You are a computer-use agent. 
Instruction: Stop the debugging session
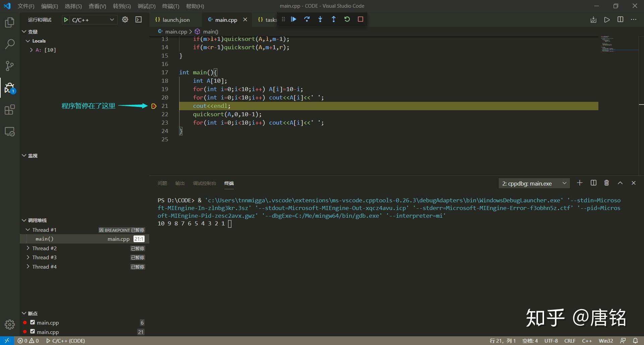361,19
